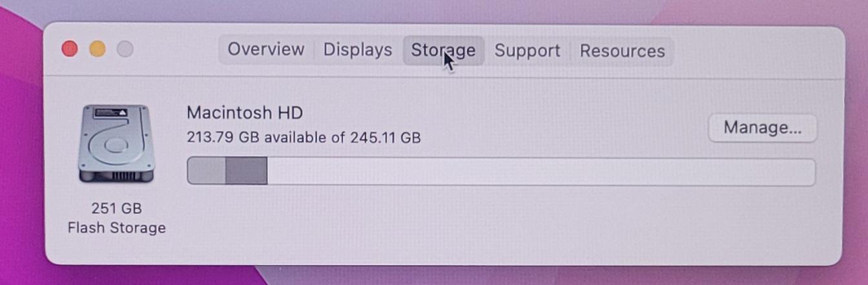Click the empty free-space part of storage bar
This screenshot has height=285, width=868.
pyautogui.click(x=541, y=172)
